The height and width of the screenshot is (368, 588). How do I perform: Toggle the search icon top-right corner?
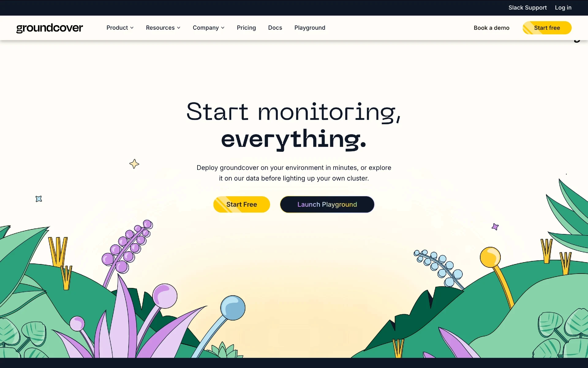pos(577,38)
